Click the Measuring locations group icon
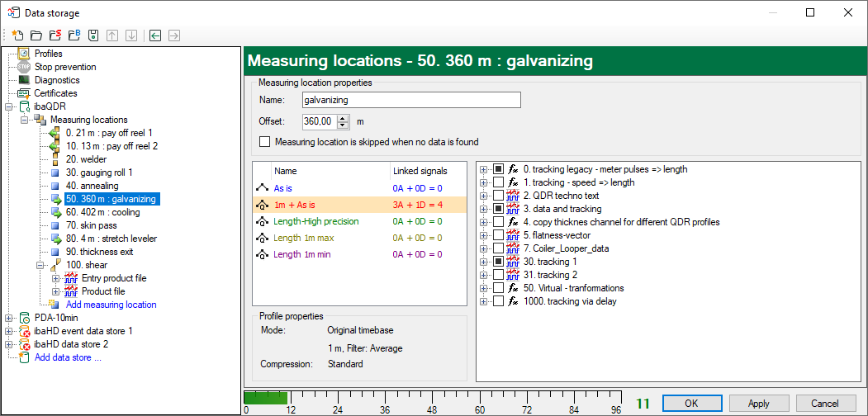This screenshot has height=416, width=868. (x=40, y=120)
